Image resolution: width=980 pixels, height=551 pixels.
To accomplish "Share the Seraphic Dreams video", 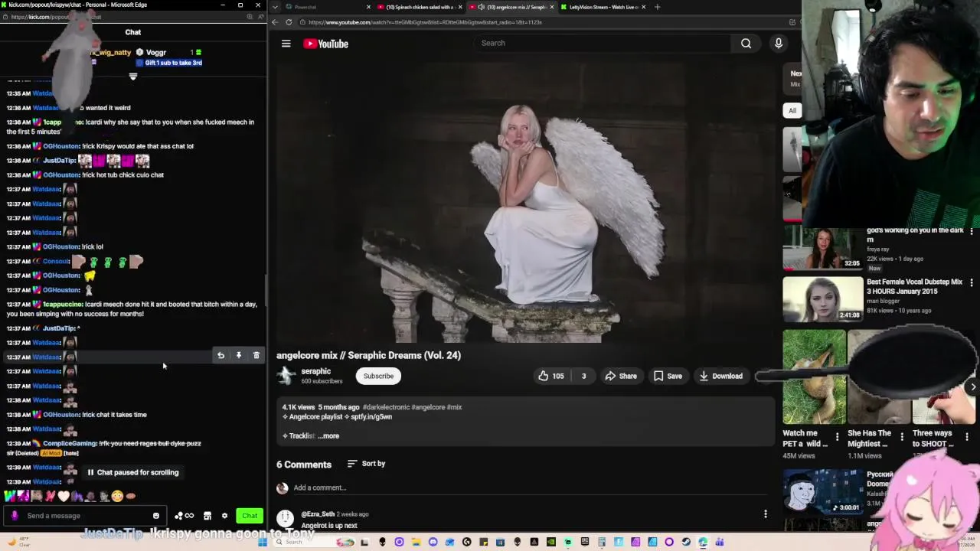I will click(621, 376).
